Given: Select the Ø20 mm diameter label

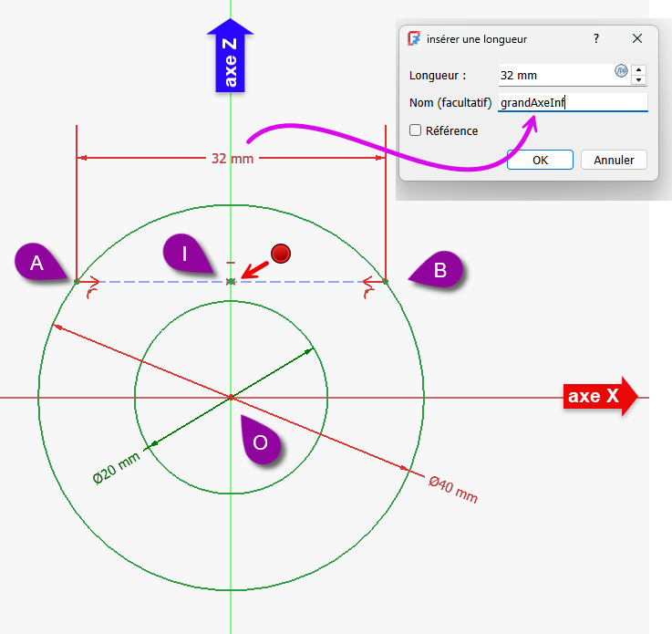Looking at the screenshot, I should (x=116, y=465).
